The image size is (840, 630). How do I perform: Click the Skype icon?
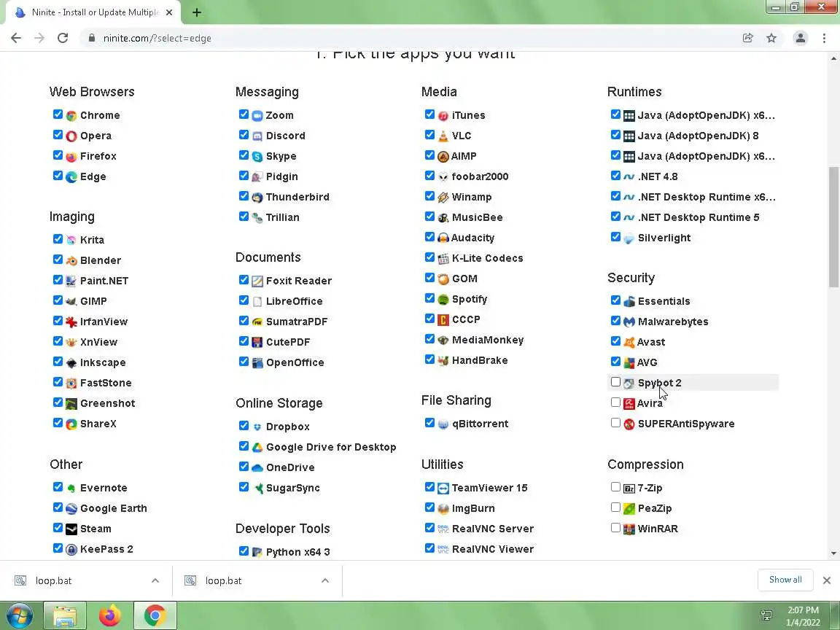tap(257, 157)
